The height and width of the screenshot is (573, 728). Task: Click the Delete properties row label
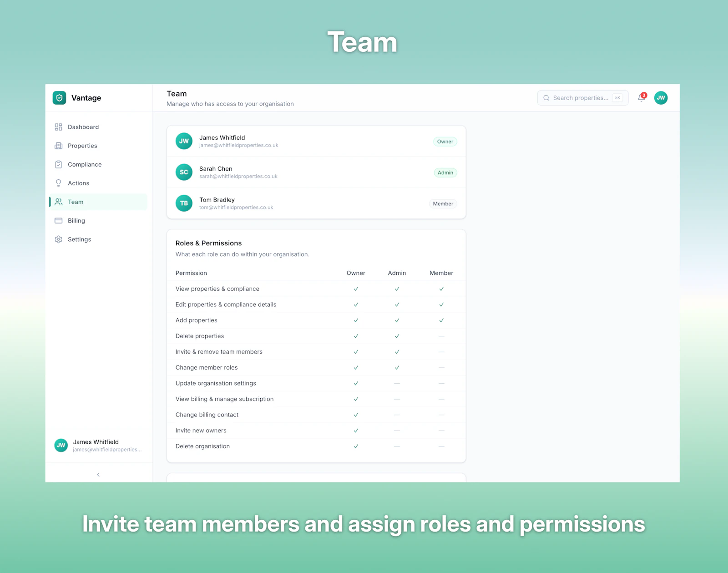(x=200, y=336)
